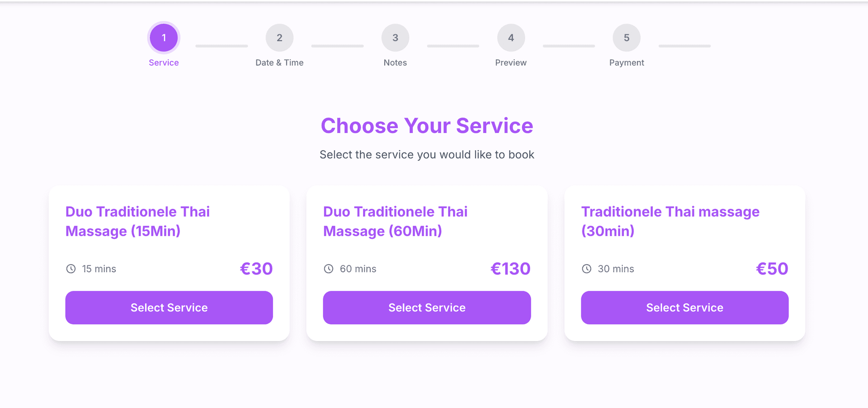Click the Duo Traditionele Thai Massage 15Min title
The width and height of the screenshot is (868, 408).
pyautogui.click(x=137, y=221)
